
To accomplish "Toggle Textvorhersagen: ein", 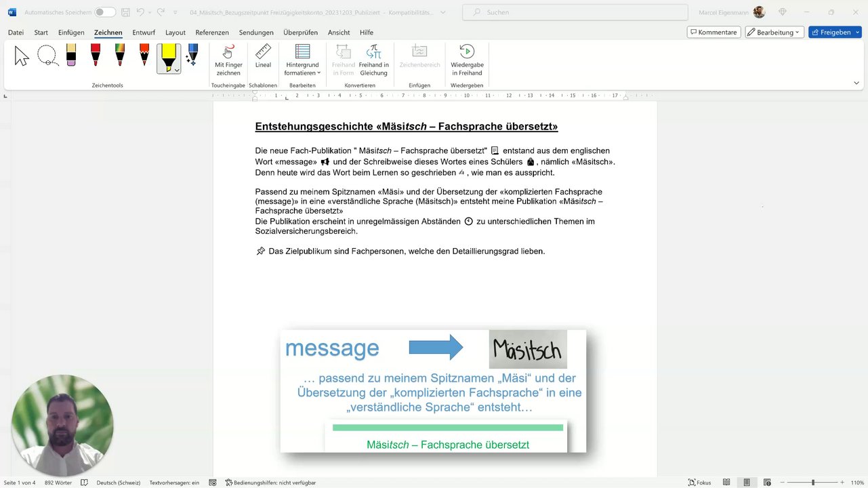I will click(x=174, y=483).
